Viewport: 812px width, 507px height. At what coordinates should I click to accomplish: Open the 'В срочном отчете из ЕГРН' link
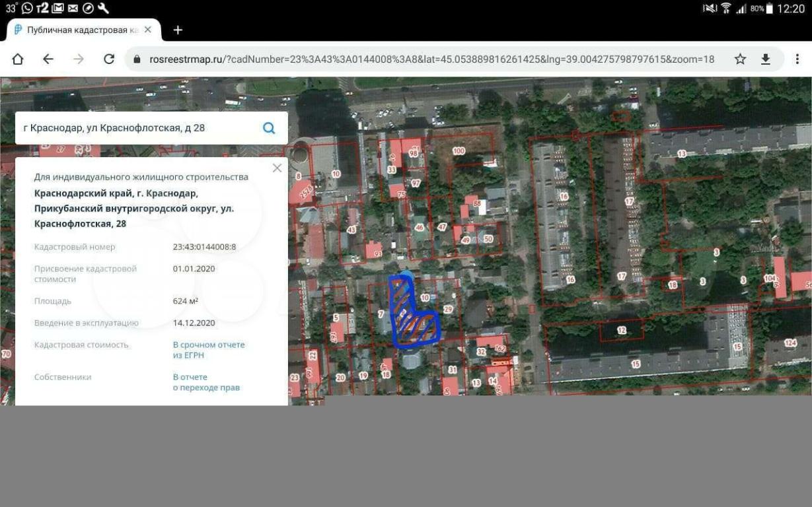tap(209, 350)
